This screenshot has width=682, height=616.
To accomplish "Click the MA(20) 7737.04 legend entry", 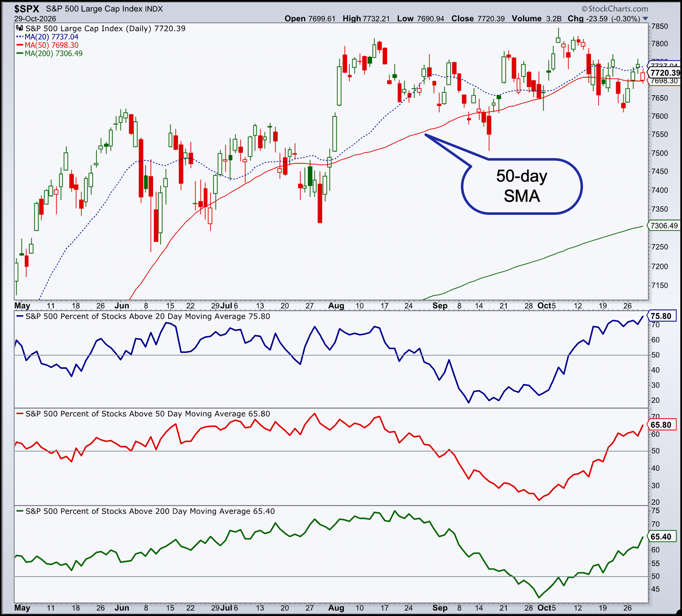I will coord(47,37).
